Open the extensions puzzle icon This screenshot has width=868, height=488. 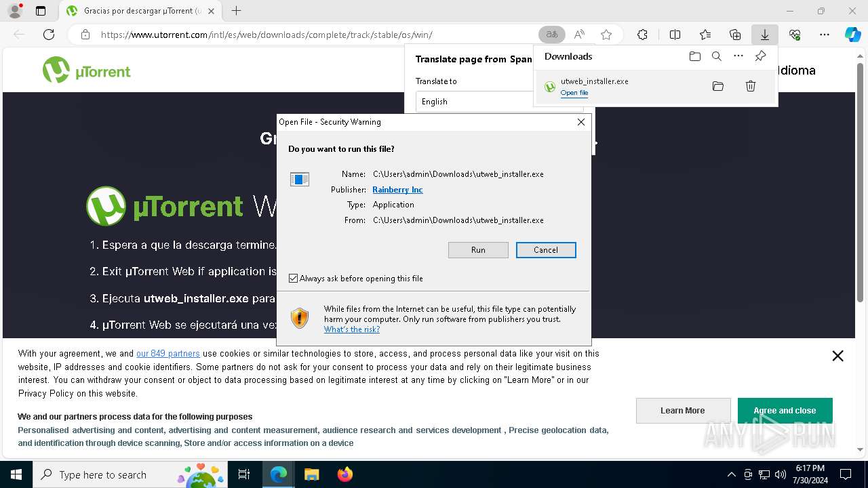642,35
